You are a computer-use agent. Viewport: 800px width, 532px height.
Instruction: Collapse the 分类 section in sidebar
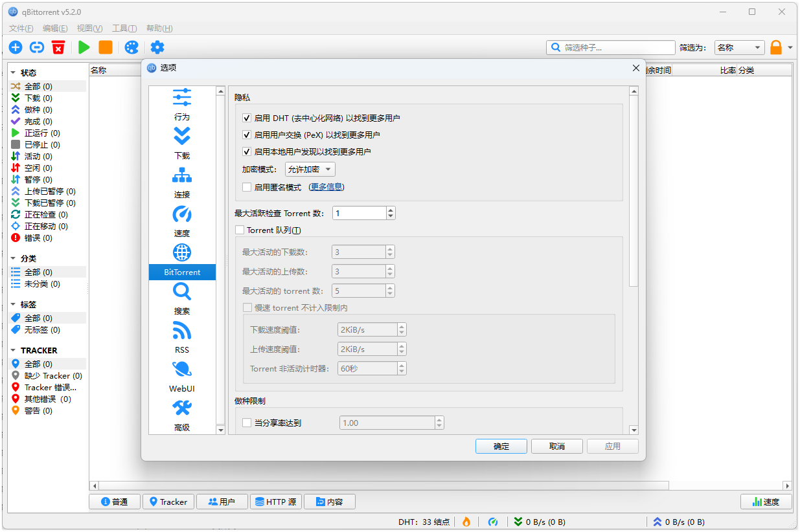[13, 258]
